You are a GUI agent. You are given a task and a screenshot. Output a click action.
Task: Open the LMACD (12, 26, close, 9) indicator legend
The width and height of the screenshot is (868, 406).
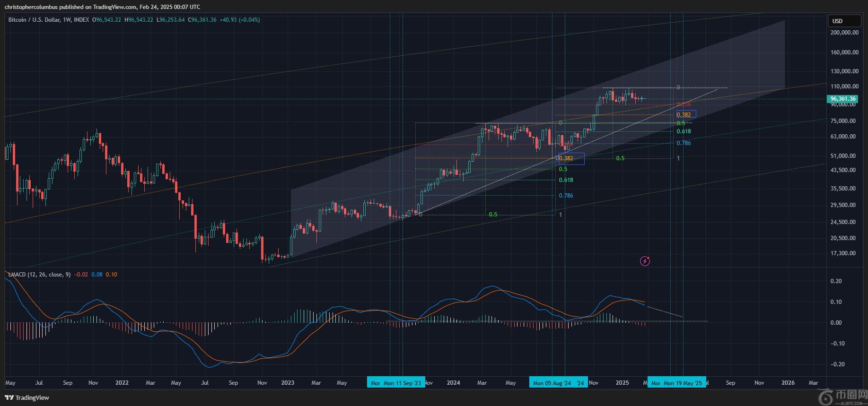(x=39, y=275)
